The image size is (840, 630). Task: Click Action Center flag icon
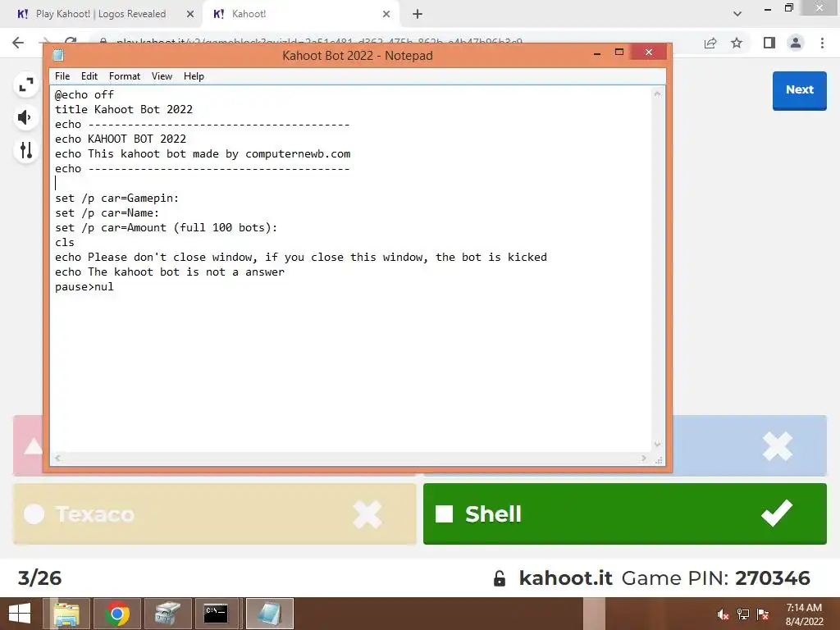click(x=763, y=614)
